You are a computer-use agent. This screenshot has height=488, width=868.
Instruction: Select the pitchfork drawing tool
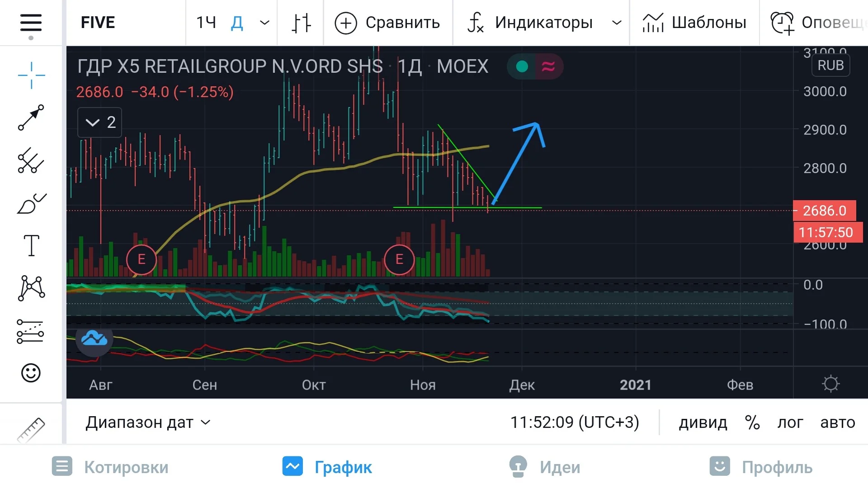click(31, 160)
